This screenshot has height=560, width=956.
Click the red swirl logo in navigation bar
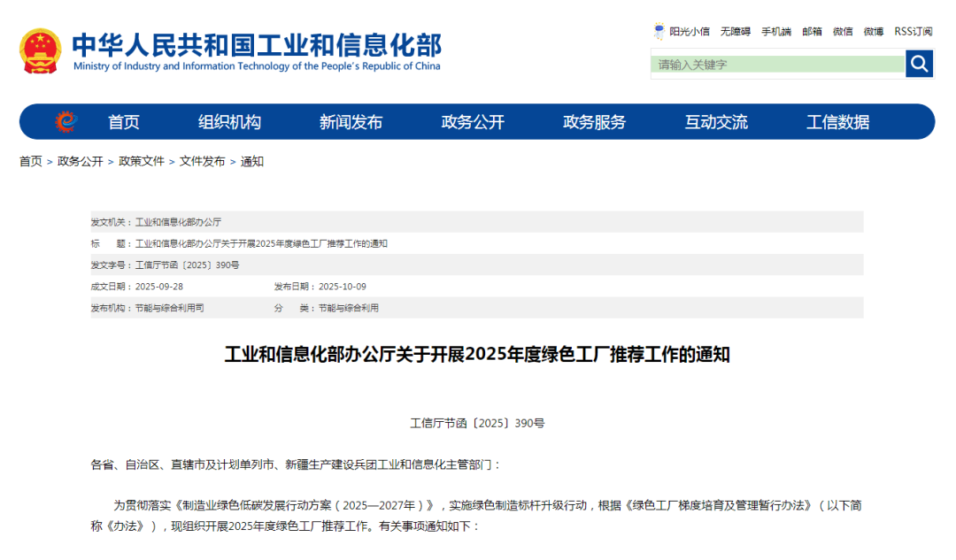66,122
